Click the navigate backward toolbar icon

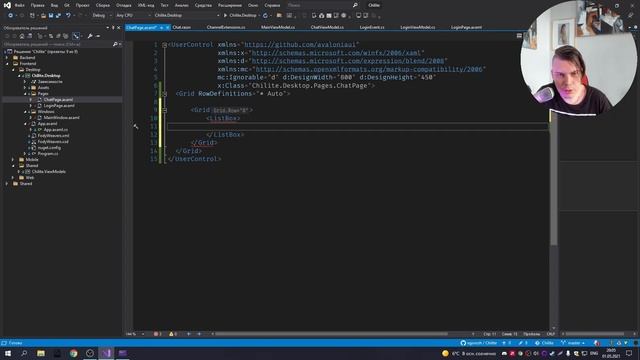click(x=11, y=16)
